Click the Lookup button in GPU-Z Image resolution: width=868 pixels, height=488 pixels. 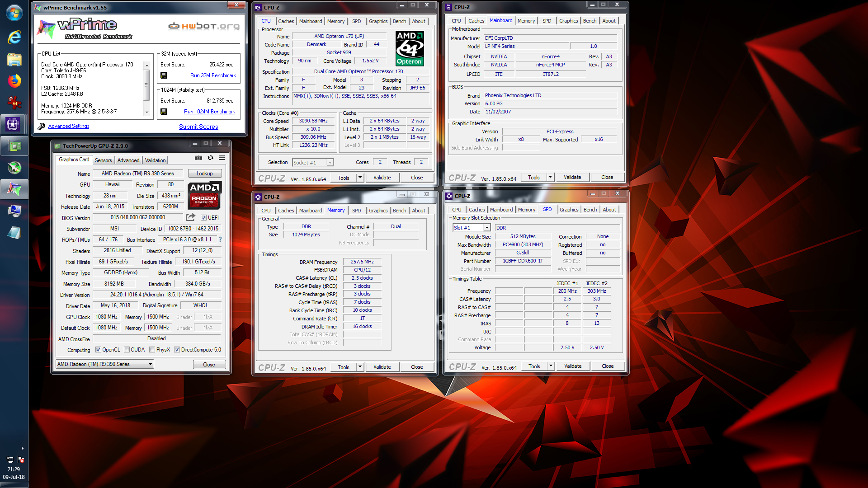(204, 174)
